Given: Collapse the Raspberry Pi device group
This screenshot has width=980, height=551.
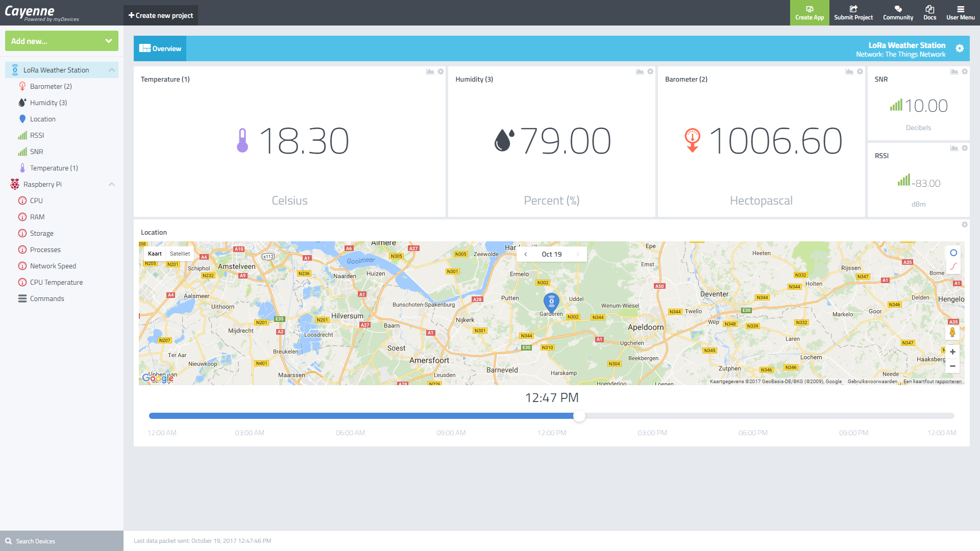Looking at the screenshot, I should [111, 184].
